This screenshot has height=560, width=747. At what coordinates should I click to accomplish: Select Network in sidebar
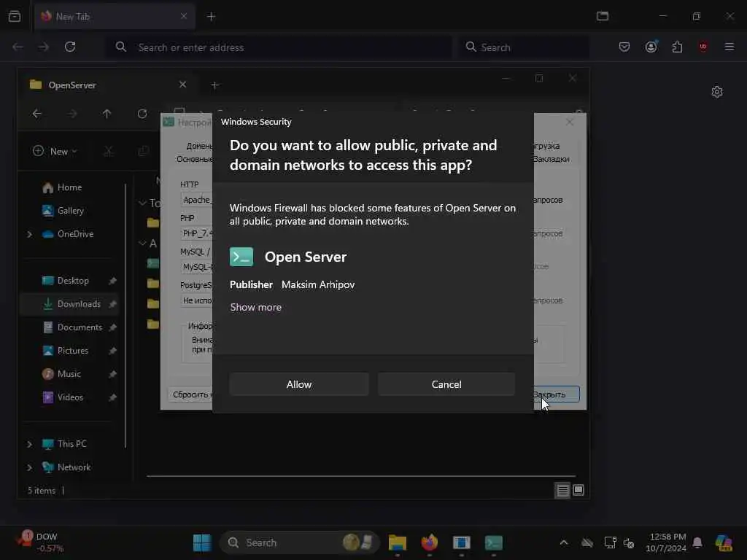[x=74, y=467]
